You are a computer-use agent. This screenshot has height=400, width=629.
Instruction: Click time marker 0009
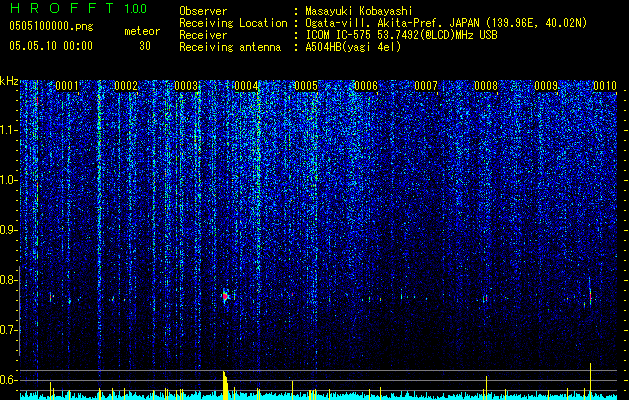point(546,86)
